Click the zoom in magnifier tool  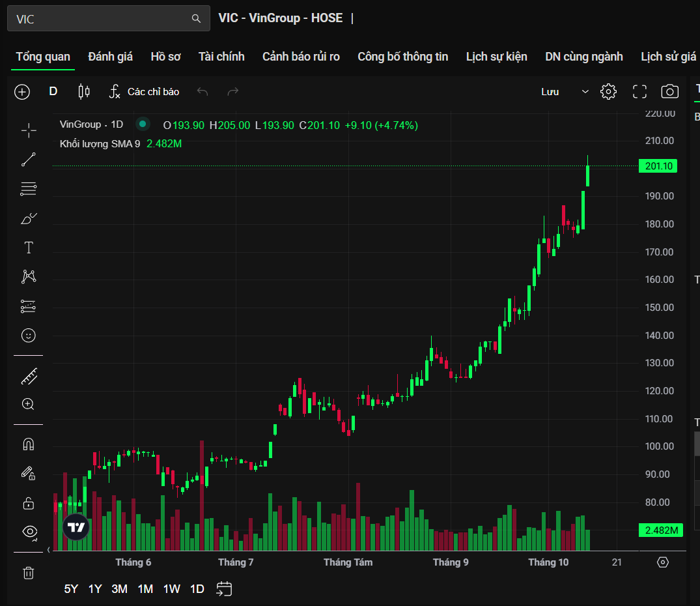click(29, 404)
